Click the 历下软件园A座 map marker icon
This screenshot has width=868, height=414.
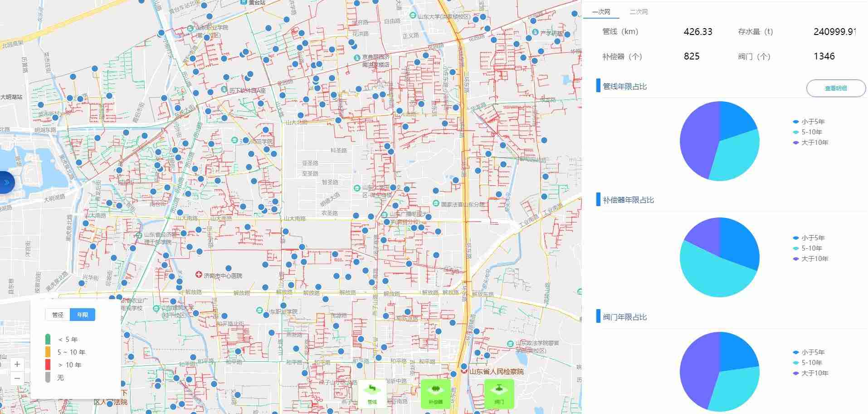tap(224, 90)
